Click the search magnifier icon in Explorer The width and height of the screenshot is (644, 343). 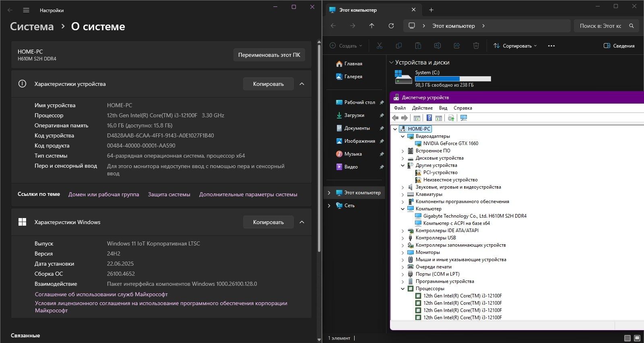(632, 26)
